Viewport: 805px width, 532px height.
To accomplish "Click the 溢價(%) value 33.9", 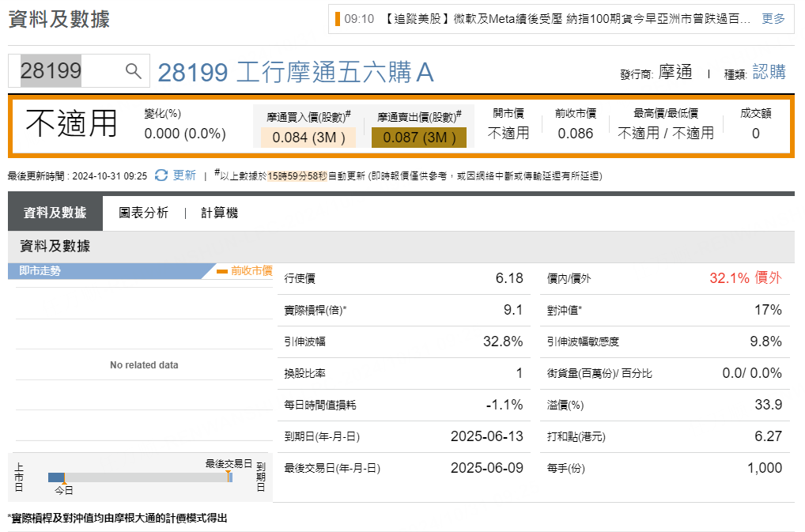I will coord(768,405).
